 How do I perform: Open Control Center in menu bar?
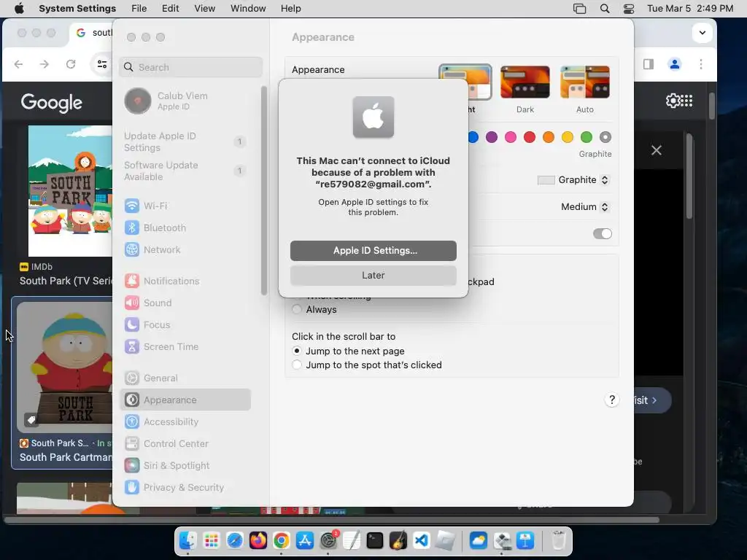(x=629, y=9)
